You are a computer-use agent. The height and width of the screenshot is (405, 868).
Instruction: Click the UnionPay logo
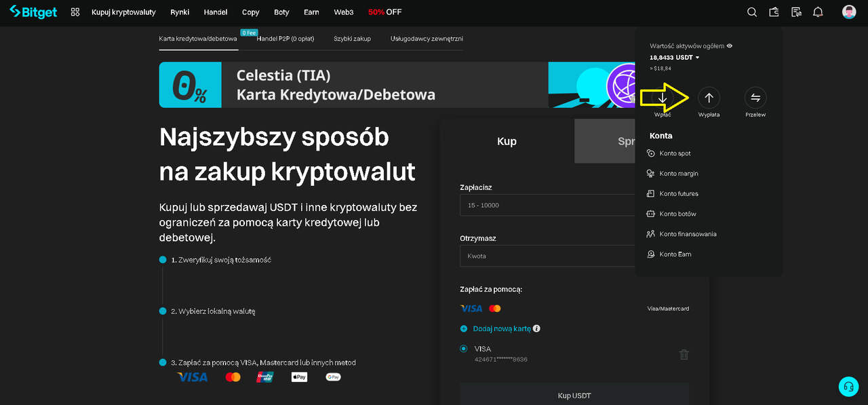point(264,377)
